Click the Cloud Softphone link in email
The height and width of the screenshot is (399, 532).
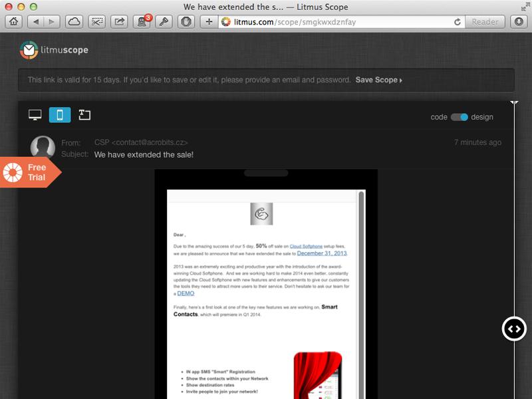click(x=306, y=246)
